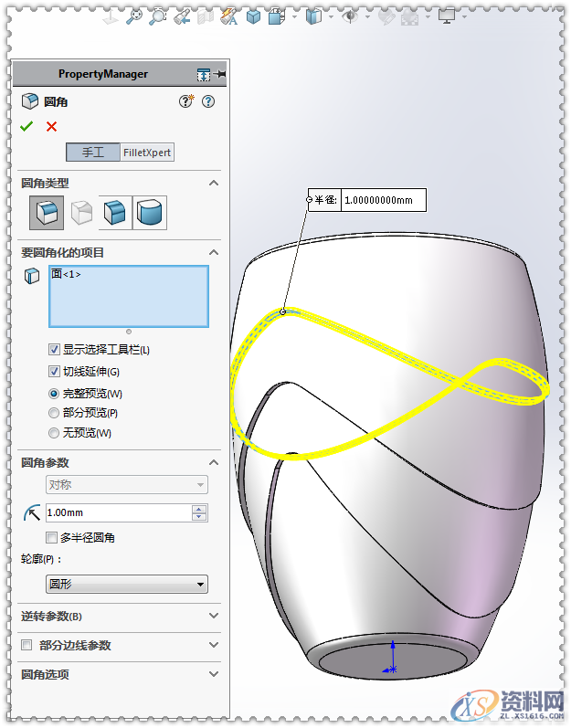Select 部分预览 radio button
The height and width of the screenshot is (728, 571).
coord(54,413)
